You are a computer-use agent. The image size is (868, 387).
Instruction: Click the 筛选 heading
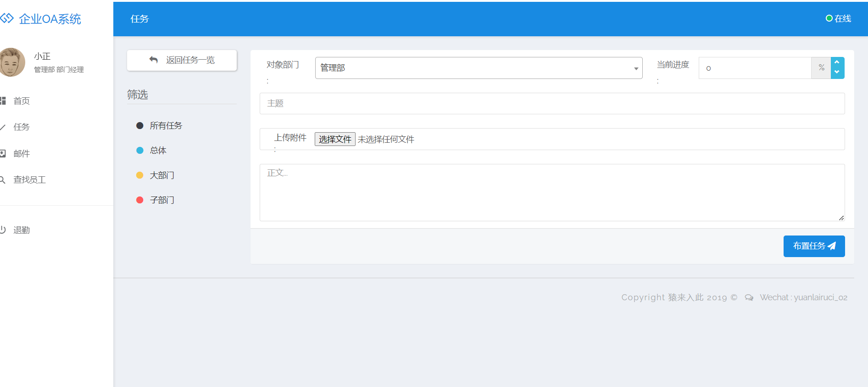tap(138, 95)
